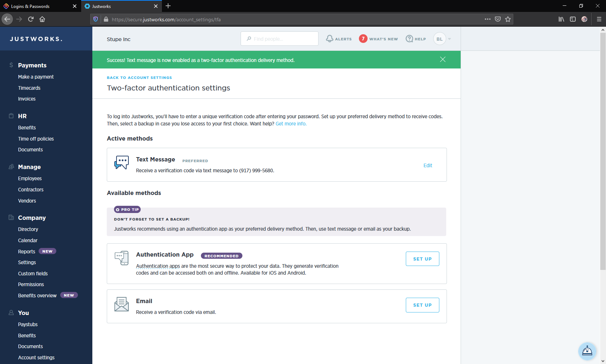
Task: Open Benefits overview
Action: [x=37, y=296]
